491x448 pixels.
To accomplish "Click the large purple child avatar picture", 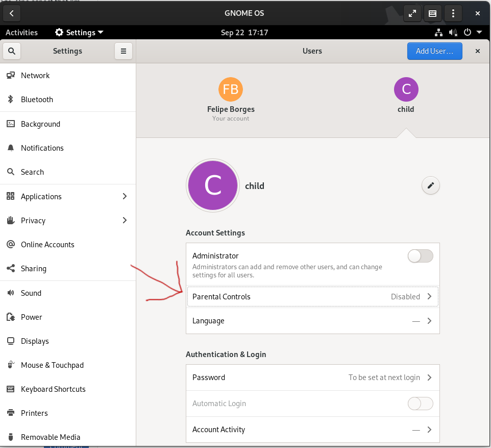I will (x=213, y=185).
